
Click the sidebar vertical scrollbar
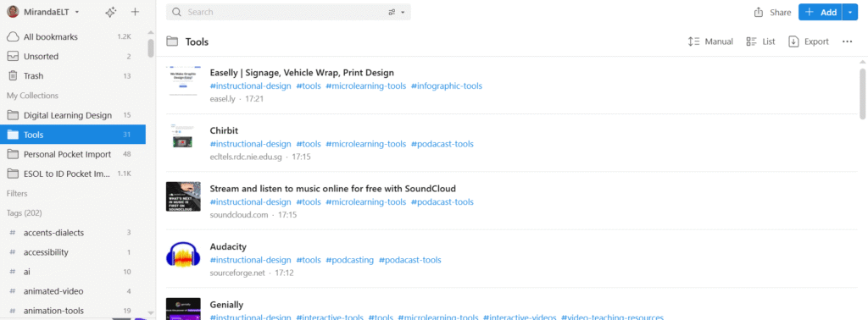click(151, 48)
